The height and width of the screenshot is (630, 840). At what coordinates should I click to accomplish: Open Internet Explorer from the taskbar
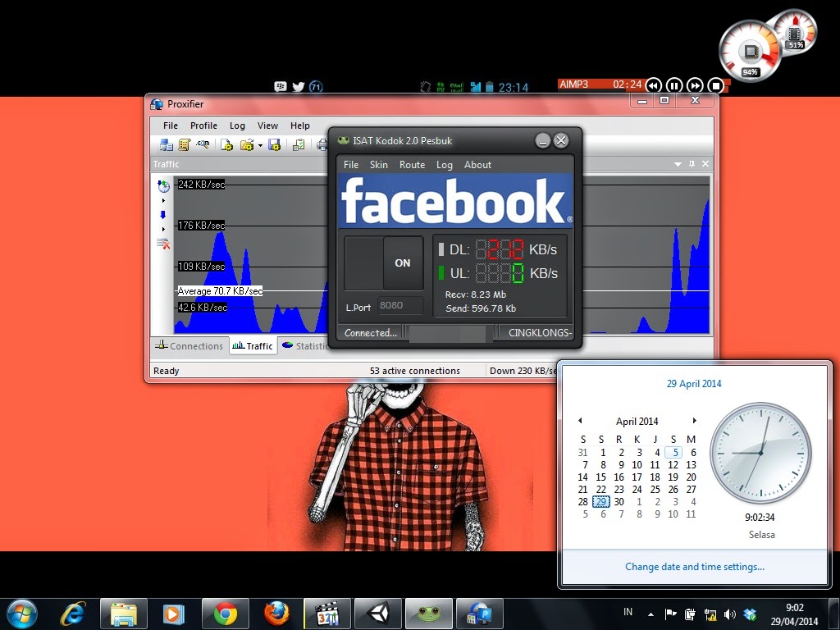pyautogui.click(x=73, y=614)
